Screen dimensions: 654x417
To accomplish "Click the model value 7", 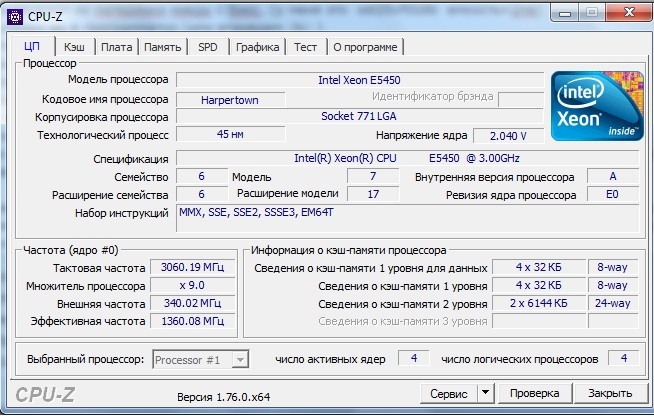I will pos(373,176).
